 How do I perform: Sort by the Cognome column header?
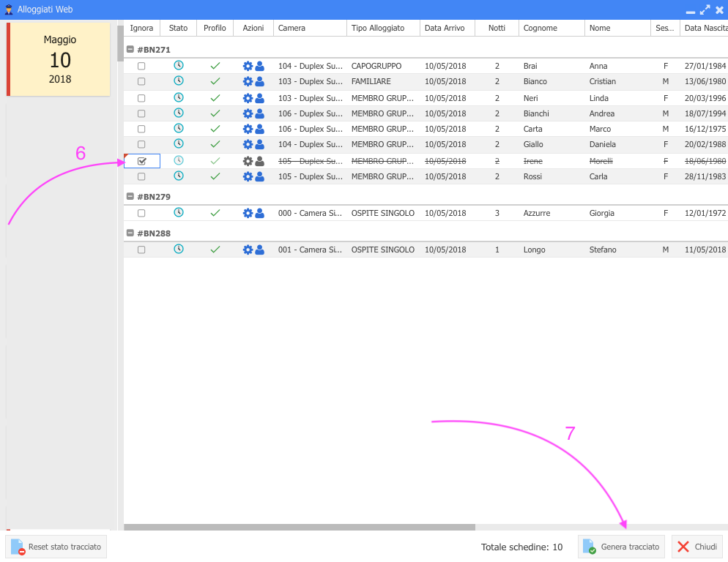click(x=551, y=28)
